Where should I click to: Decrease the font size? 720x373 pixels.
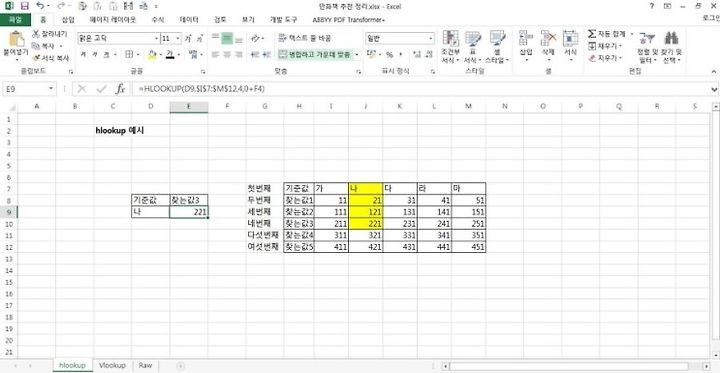(200, 39)
